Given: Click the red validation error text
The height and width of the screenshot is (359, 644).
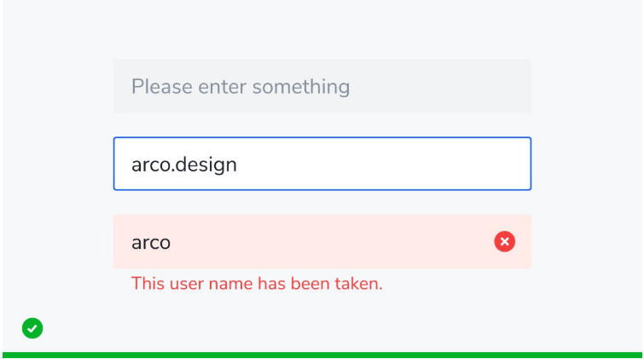Looking at the screenshot, I should 257,283.
